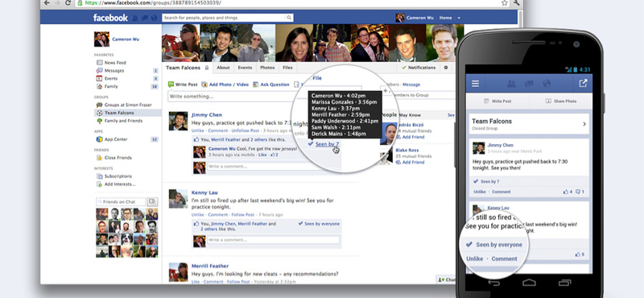Click Follow Post on Kenny Lau's post
Image resolution: width=644 pixels, height=298 pixels.
pos(243,214)
